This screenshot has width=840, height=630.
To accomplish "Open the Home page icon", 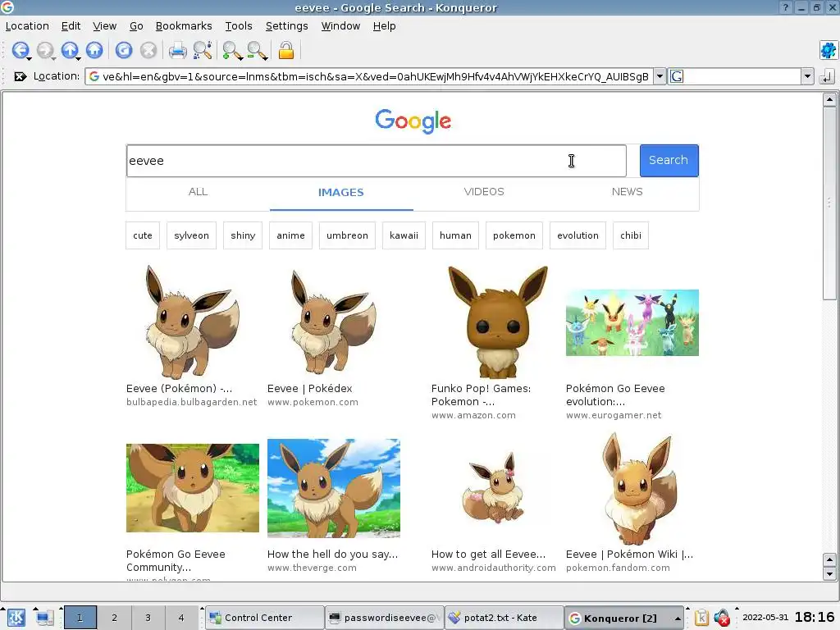I will (94, 50).
